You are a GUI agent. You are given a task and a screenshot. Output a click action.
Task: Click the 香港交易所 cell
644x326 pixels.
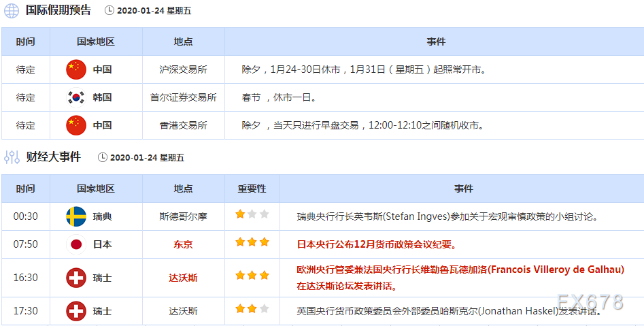coord(183,125)
